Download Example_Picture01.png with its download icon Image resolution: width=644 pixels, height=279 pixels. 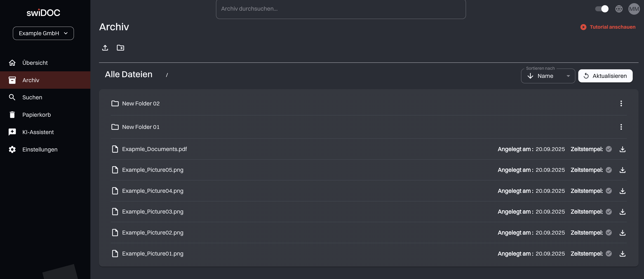pyautogui.click(x=622, y=254)
